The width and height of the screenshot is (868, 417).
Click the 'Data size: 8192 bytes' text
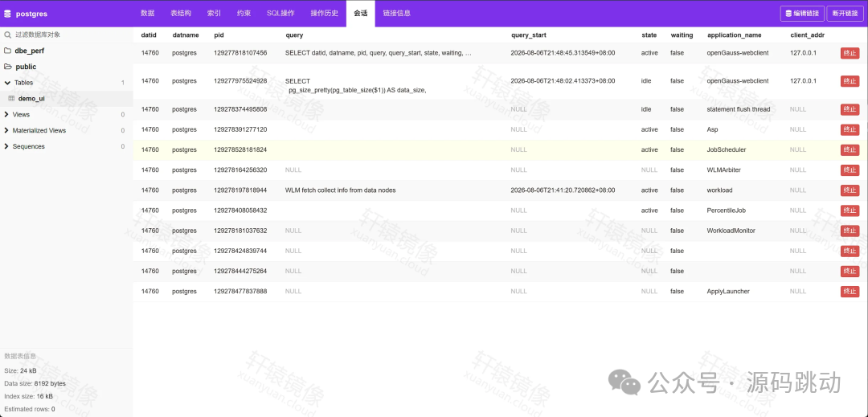(35, 383)
